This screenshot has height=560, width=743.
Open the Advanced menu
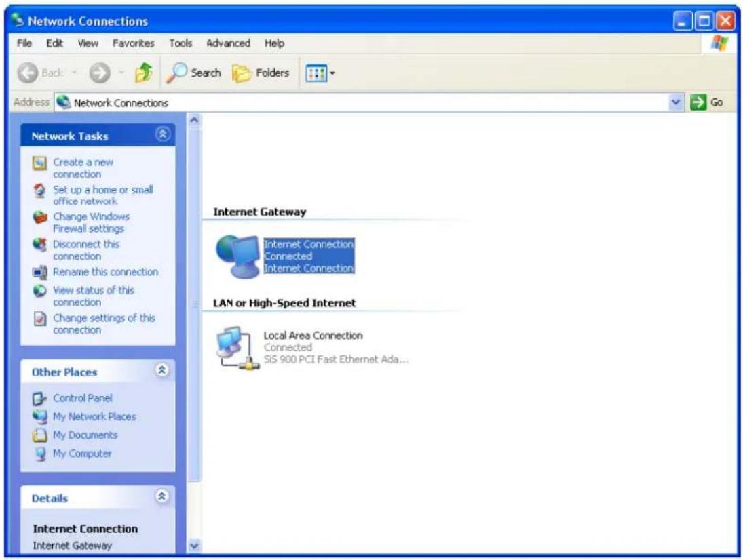pos(228,43)
